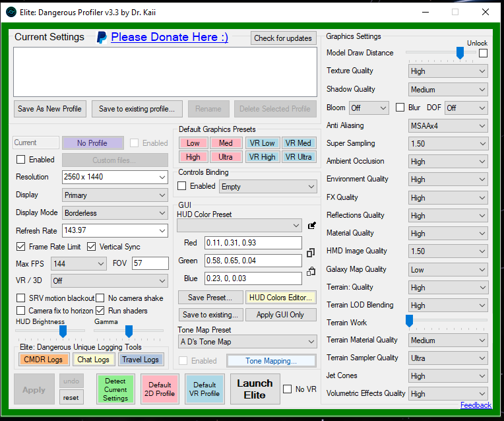Open the HUD Colors Editor
This screenshot has width=504, height=421.
(280, 298)
